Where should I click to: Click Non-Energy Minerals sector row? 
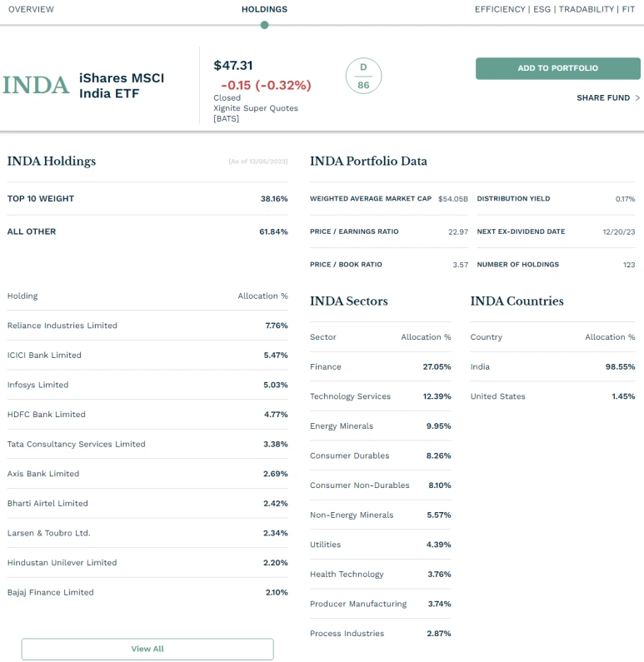381,515
